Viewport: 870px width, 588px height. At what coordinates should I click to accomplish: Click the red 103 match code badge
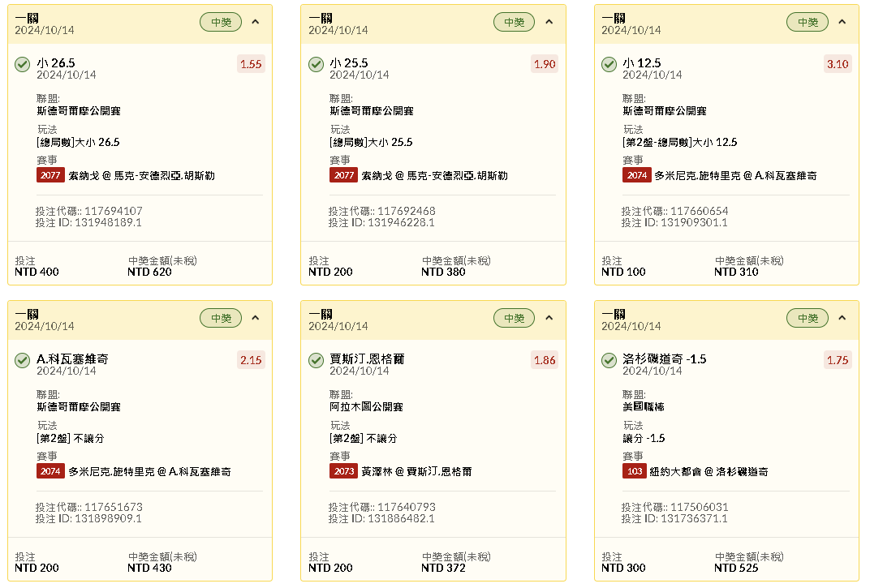pyautogui.click(x=635, y=471)
